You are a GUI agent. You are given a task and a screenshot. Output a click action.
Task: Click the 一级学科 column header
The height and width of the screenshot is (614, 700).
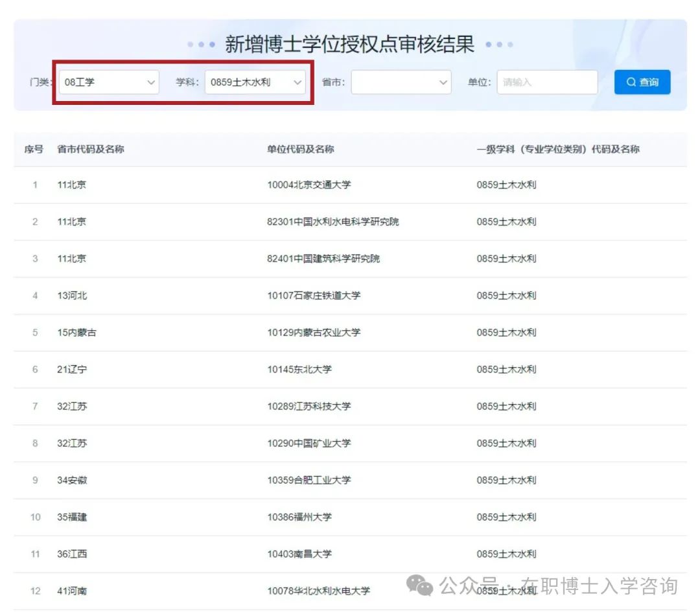pyautogui.click(x=557, y=149)
